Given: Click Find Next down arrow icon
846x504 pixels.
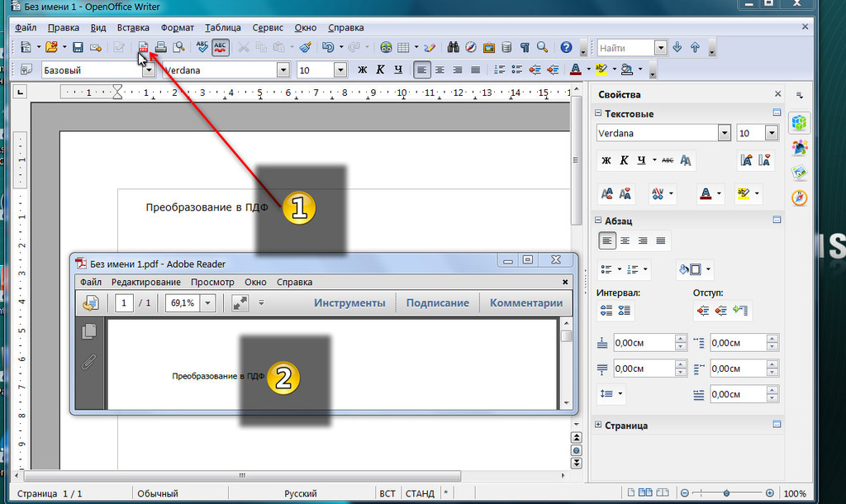Looking at the screenshot, I should [677, 47].
